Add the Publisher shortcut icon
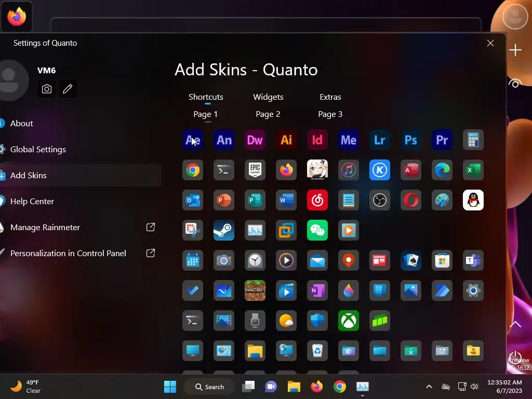The height and width of the screenshot is (399, 532). pyautogui.click(x=255, y=200)
